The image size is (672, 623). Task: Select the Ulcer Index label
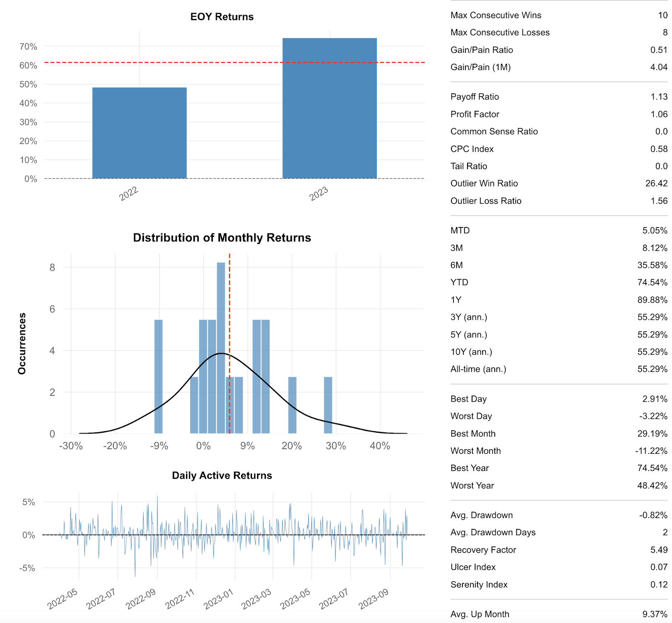coord(473,567)
